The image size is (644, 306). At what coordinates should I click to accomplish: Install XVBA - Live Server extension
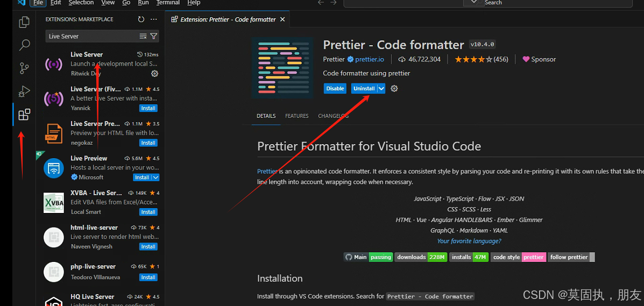point(148,212)
